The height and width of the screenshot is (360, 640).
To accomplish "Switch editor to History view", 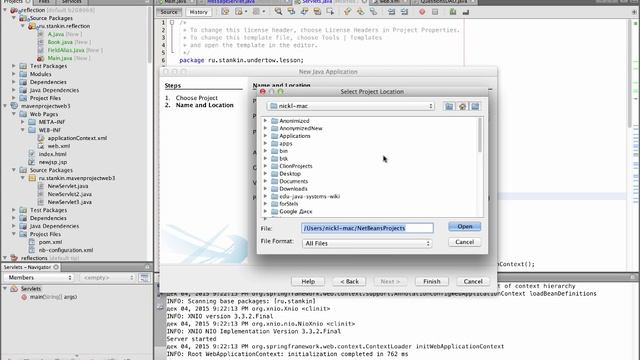I will (199, 12).
